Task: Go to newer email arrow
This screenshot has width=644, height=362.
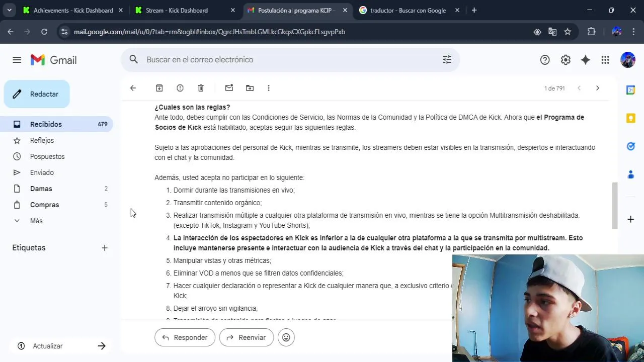Action: [x=579, y=88]
